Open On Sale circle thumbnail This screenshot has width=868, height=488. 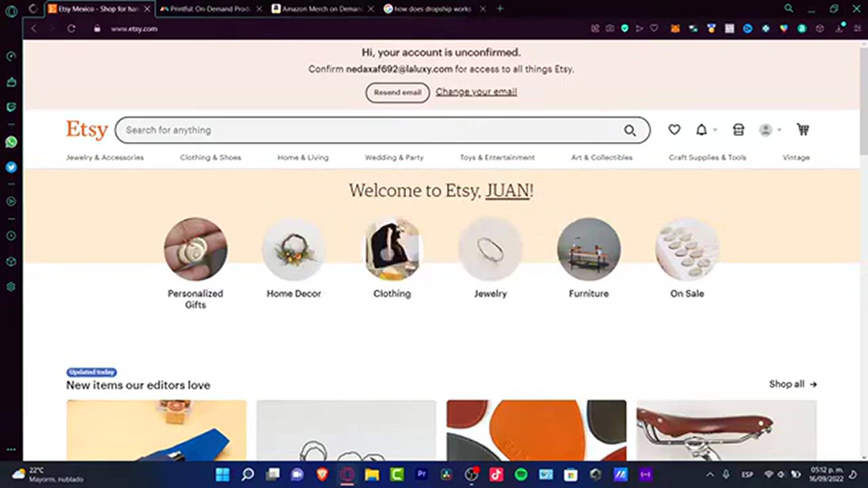pyautogui.click(x=687, y=249)
